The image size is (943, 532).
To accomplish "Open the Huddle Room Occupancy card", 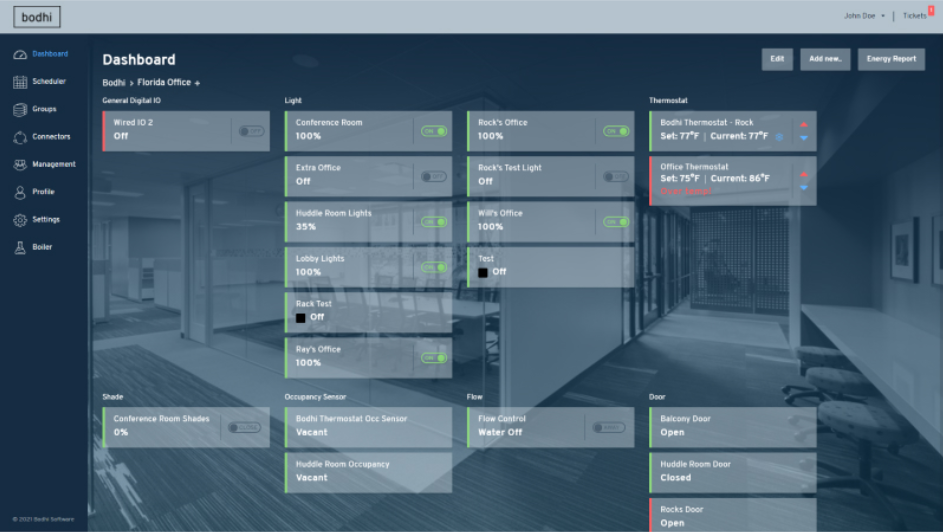I will (x=368, y=472).
